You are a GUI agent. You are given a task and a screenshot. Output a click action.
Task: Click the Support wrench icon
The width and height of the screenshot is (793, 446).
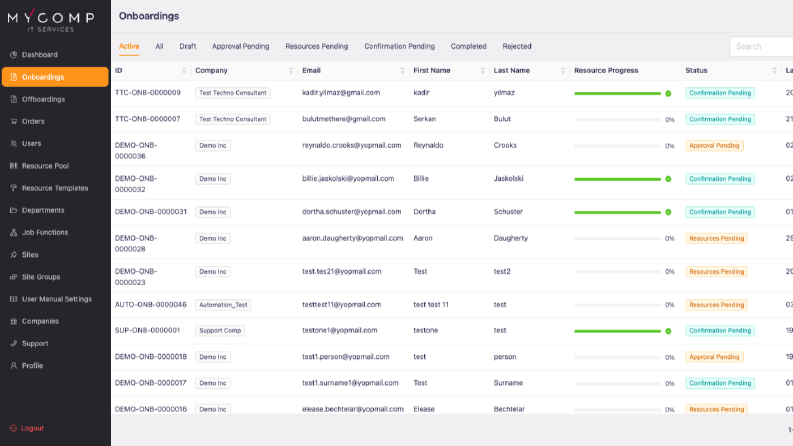pyautogui.click(x=14, y=343)
